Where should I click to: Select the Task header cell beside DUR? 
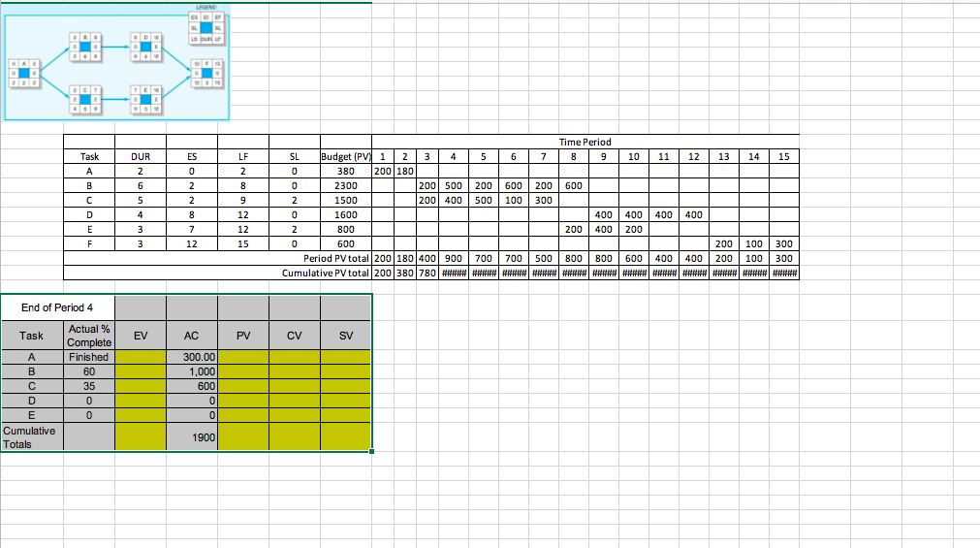tap(89, 156)
